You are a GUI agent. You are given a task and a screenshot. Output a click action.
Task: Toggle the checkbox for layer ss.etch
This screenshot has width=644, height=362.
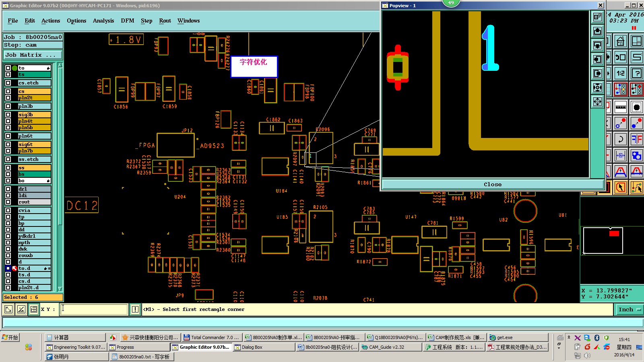pos(8,159)
